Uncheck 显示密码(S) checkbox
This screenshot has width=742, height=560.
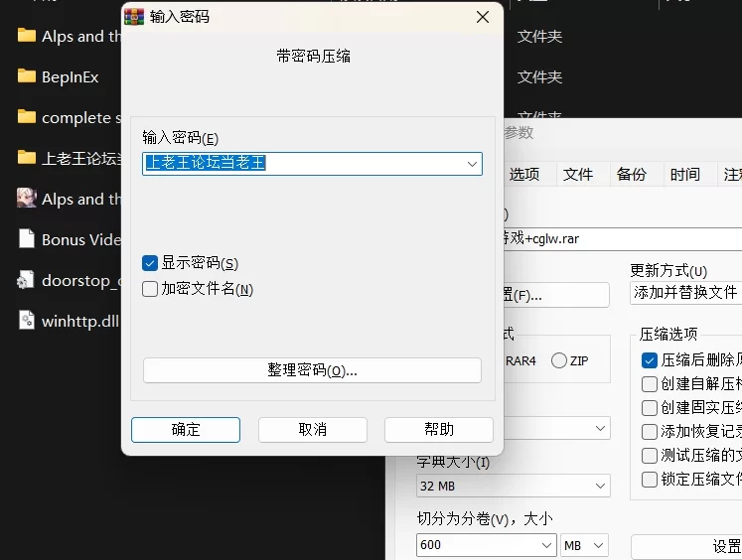[x=150, y=263]
